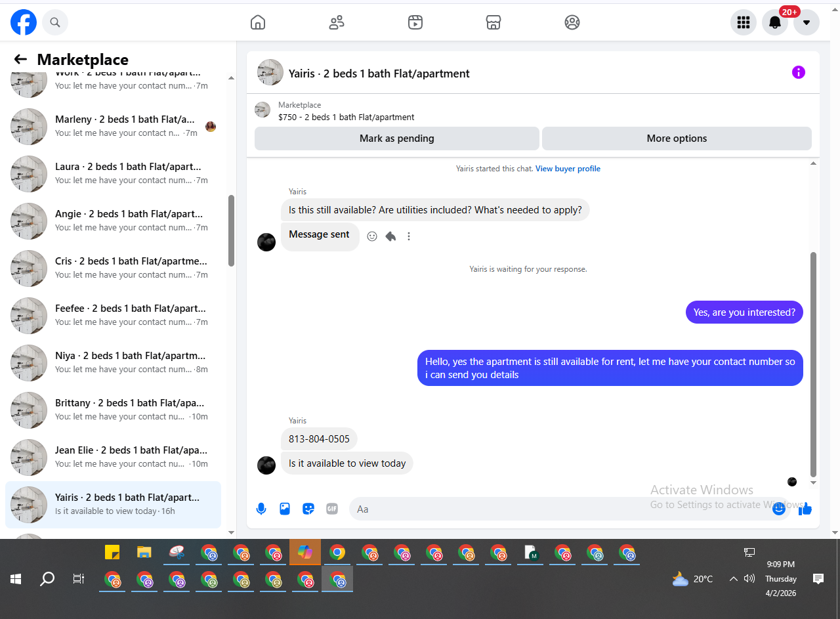Image resolution: width=840 pixels, height=619 pixels.
Task: Open the Groups icon in top navigation
Action: (572, 22)
